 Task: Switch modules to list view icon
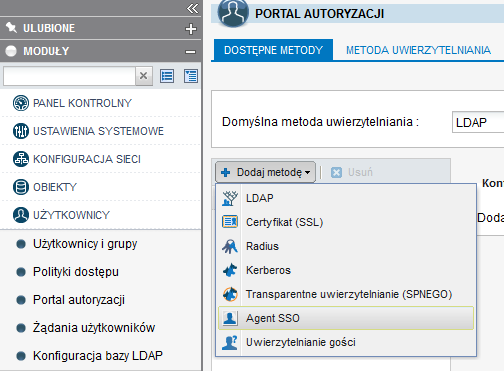[167, 76]
